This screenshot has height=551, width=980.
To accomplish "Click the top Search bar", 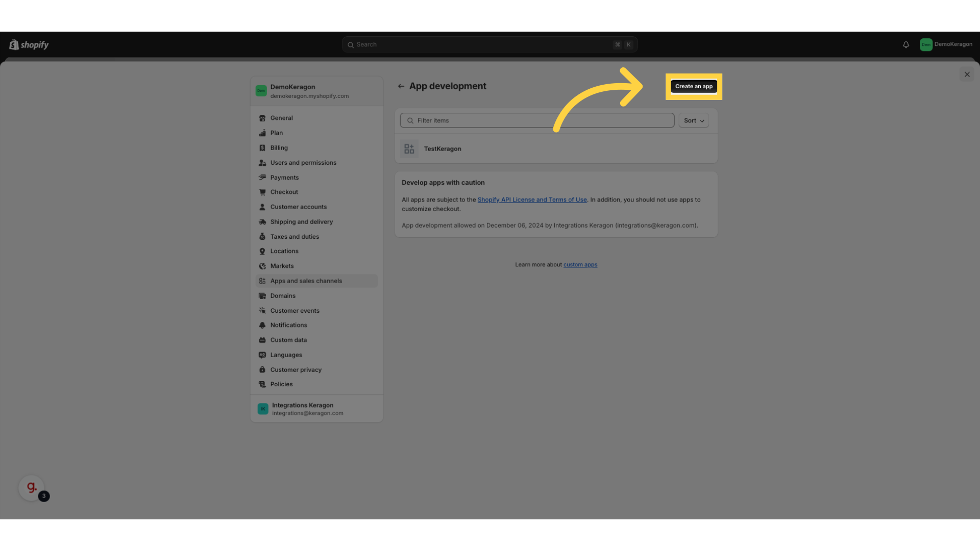I will (x=489, y=45).
